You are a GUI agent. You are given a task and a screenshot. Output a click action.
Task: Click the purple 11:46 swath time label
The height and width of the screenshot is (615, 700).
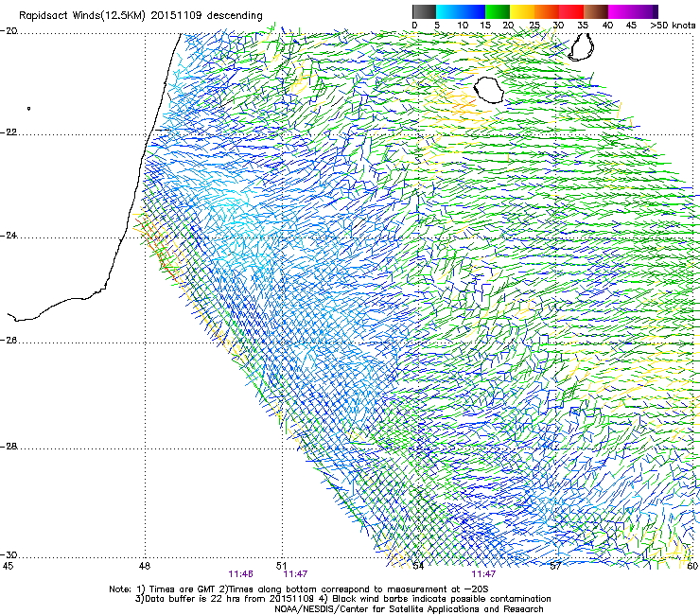240,574
